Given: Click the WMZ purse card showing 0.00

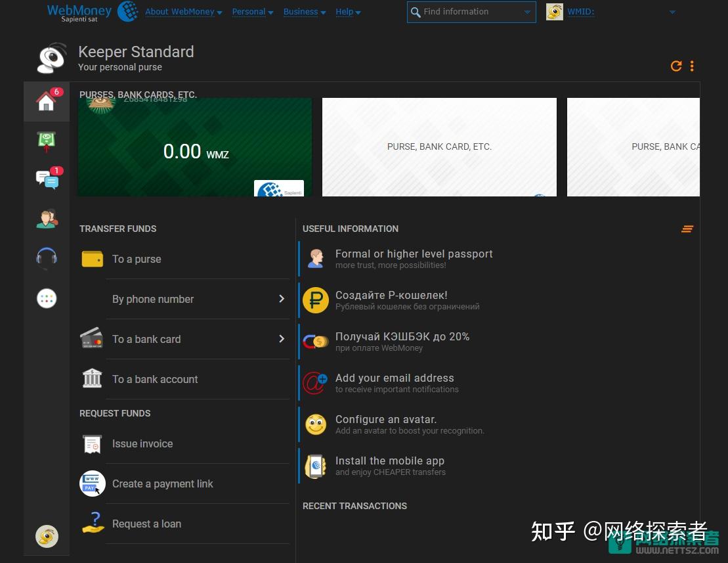Looking at the screenshot, I should pyautogui.click(x=194, y=147).
